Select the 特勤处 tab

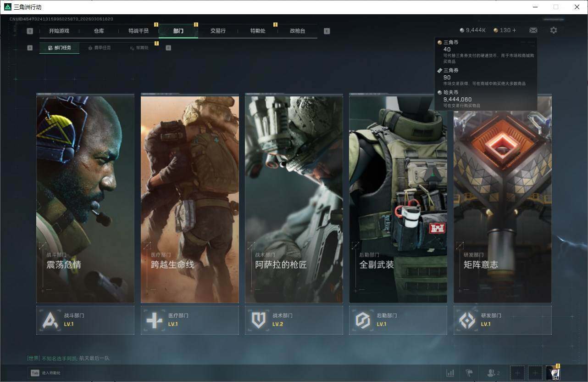point(258,31)
